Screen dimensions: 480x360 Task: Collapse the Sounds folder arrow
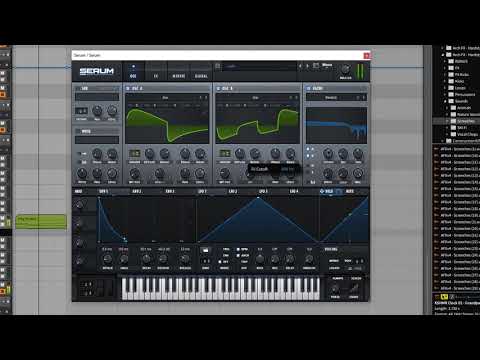[x=445, y=101]
